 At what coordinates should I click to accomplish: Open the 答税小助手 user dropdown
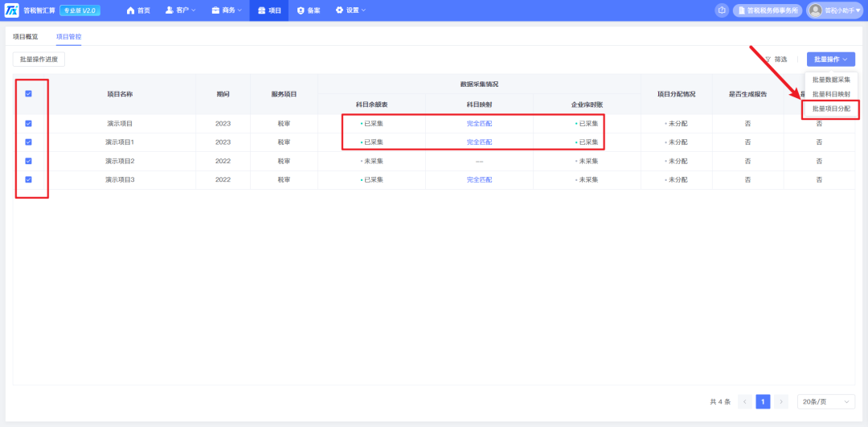point(835,10)
